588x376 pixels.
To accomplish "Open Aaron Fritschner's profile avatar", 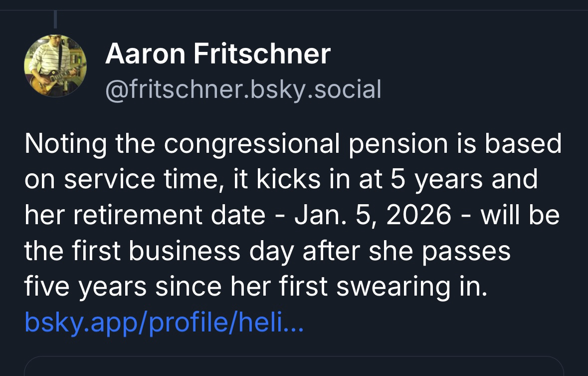I will pos(55,65).
